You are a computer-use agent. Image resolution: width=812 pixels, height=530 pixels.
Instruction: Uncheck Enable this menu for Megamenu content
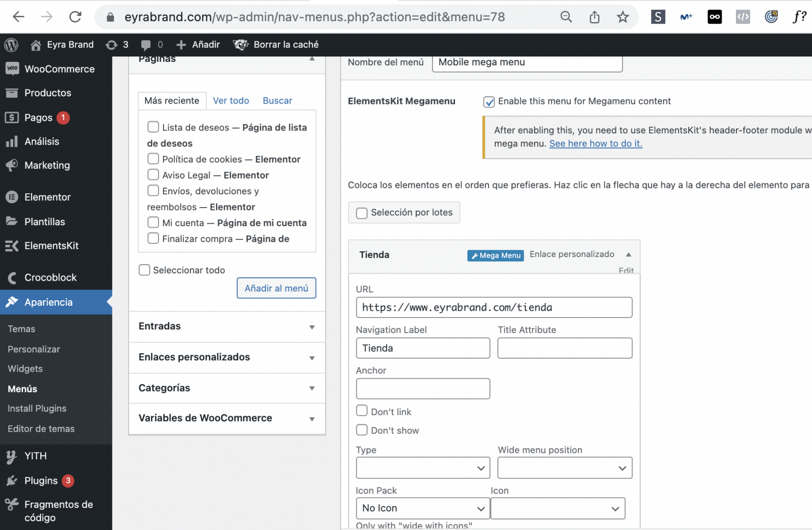tap(489, 102)
